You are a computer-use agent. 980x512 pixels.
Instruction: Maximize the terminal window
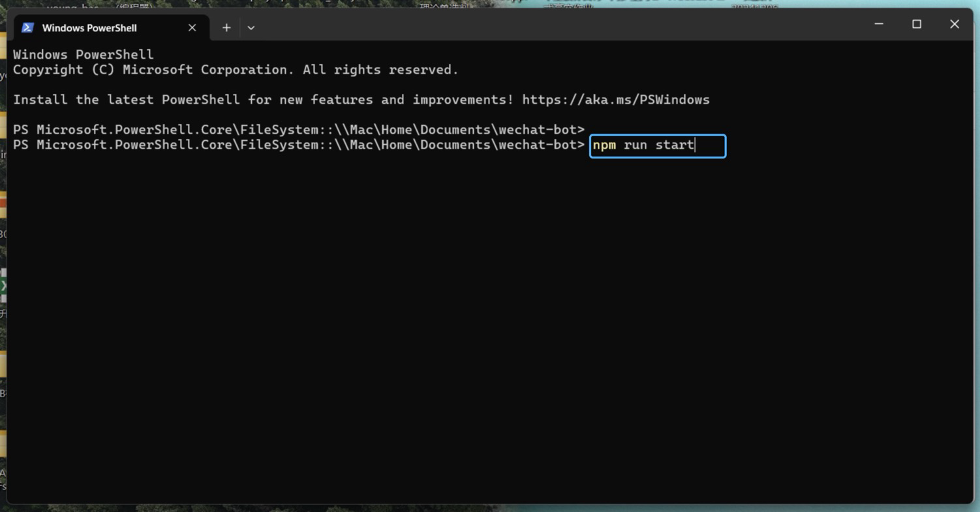point(917,24)
